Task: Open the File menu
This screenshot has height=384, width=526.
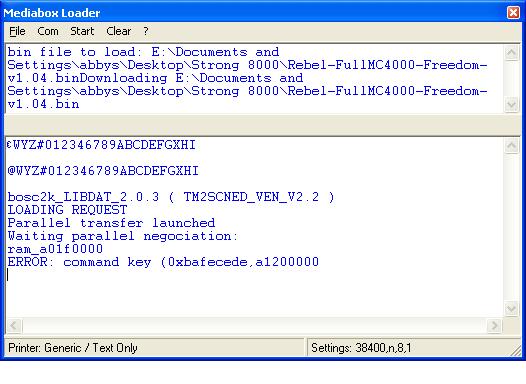Action: pos(17,31)
